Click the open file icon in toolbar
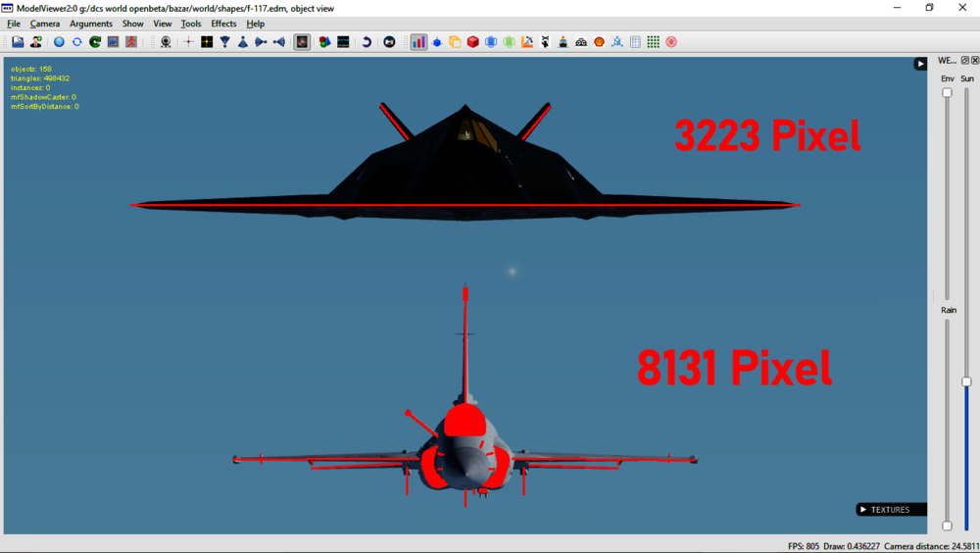980x553 pixels. click(18, 42)
